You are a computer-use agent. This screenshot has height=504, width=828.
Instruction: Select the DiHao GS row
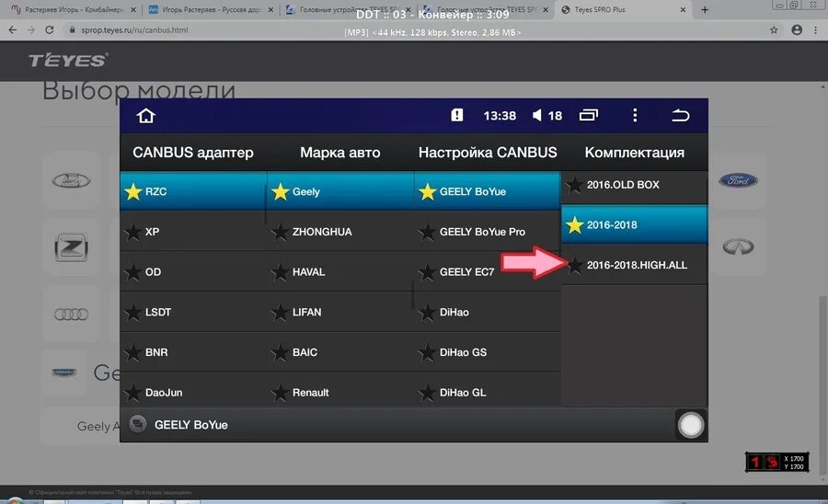[488, 352]
